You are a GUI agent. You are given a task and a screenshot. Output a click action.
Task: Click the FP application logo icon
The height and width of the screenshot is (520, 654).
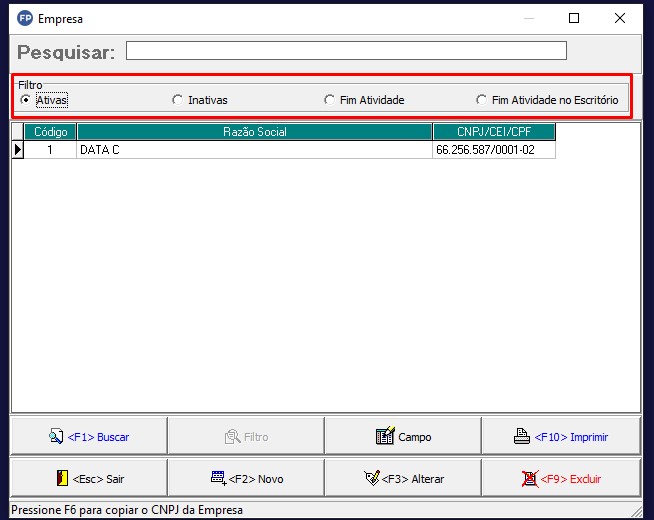tap(25, 18)
